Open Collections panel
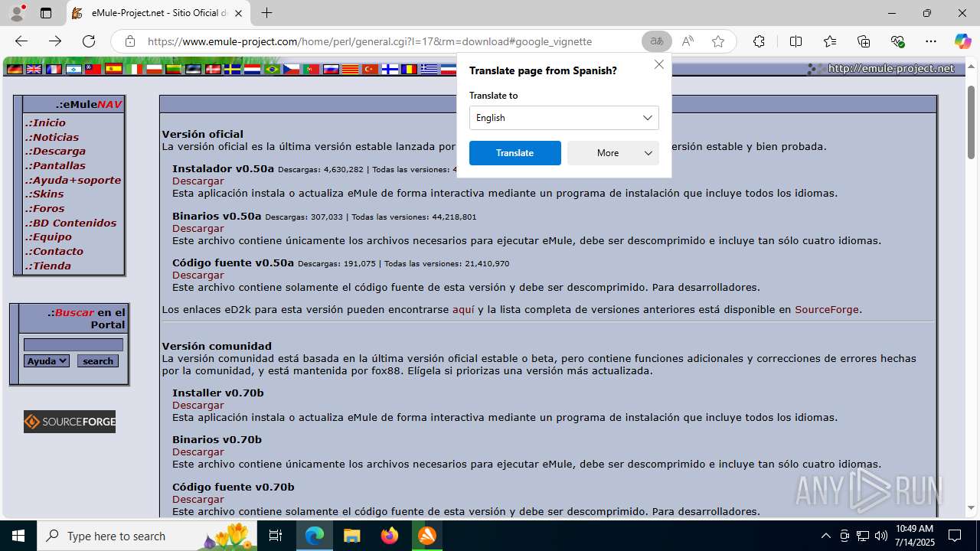The width and height of the screenshot is (980, 551). (864, 41)
